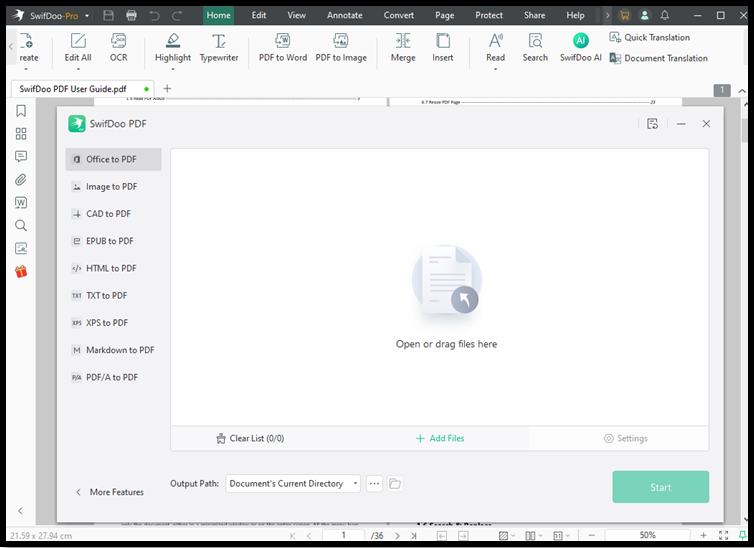
Task: Expand the Edit All options arrow
Action: tap(78, 69)
